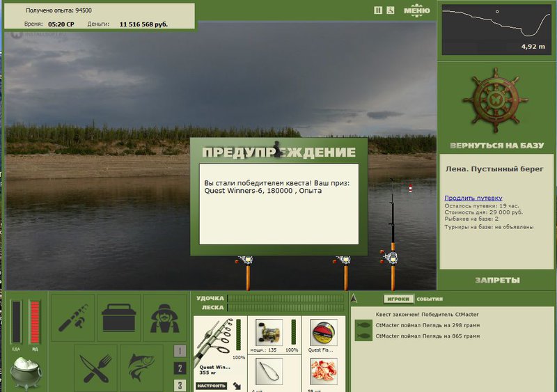
Task: Click the cooking pot icon
Action: point(26,373)
